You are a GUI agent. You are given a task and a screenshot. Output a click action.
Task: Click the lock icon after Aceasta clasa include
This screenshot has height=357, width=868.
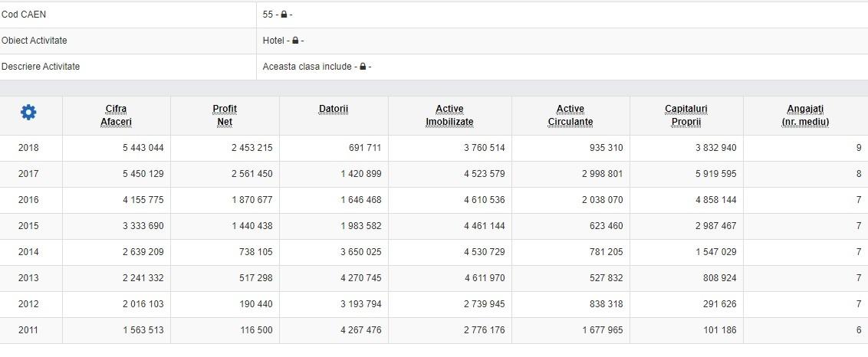(x=363, y=67)
